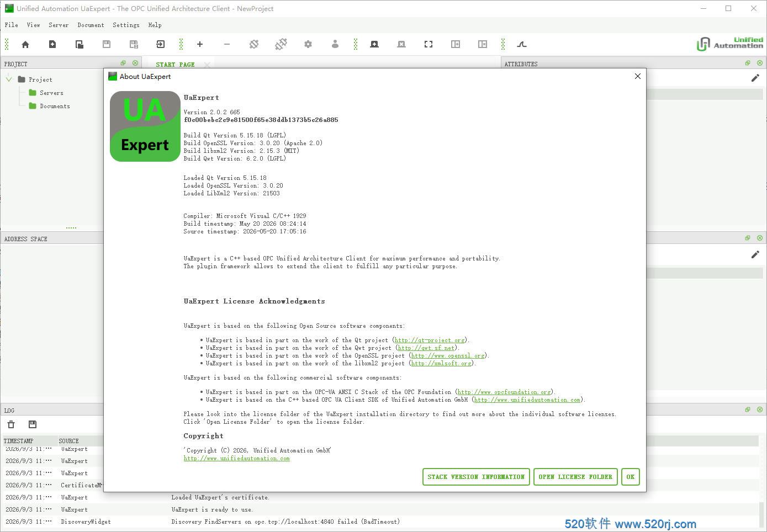Open unifiedautomation.com link under Copyright
Viewport: 767px width, 532px height.
coord(237,458)
